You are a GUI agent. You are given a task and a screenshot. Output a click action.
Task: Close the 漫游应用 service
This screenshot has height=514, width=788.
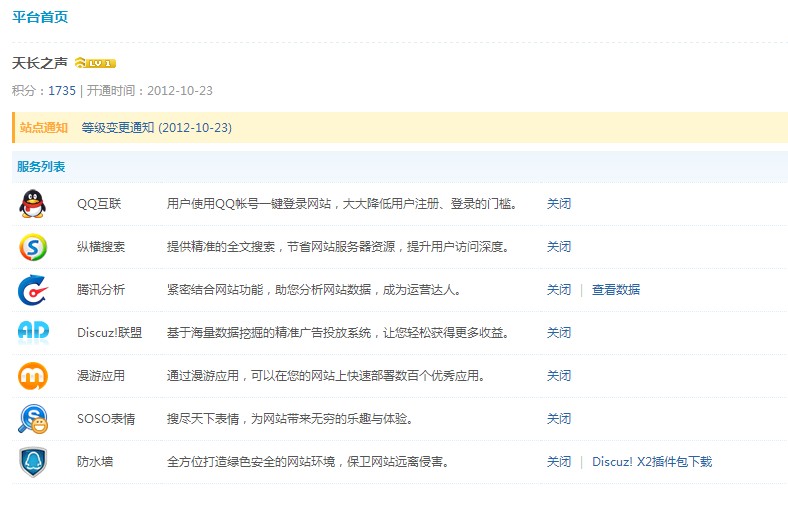coord(559,376)
